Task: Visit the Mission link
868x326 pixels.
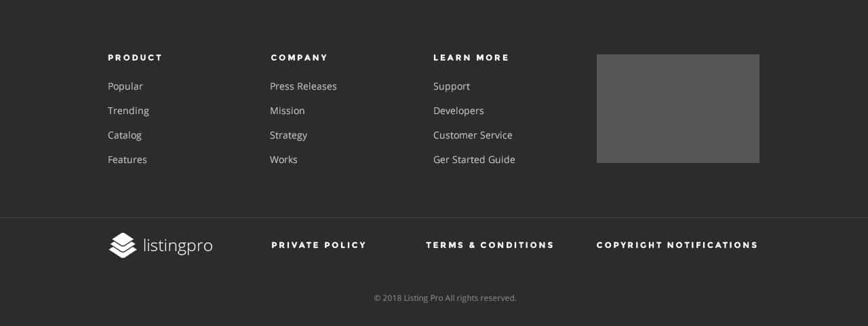Action: click(288, 111)
